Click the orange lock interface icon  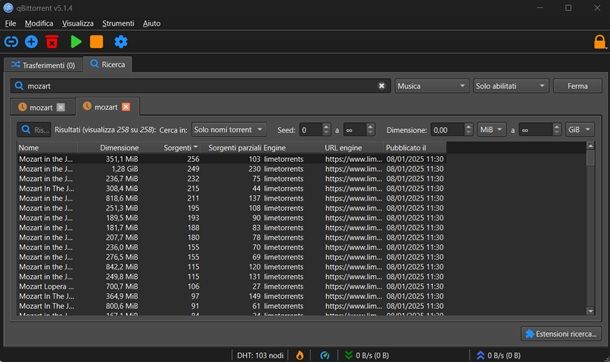[599, 42]
